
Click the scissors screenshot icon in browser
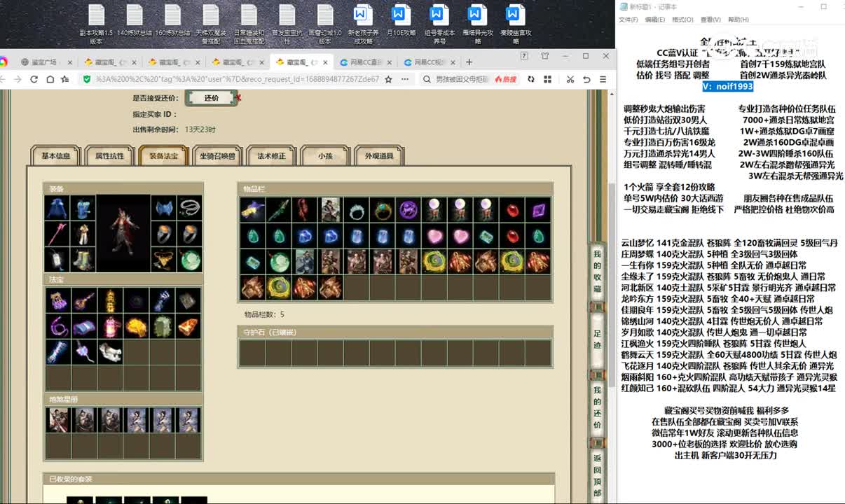(570, 79)
